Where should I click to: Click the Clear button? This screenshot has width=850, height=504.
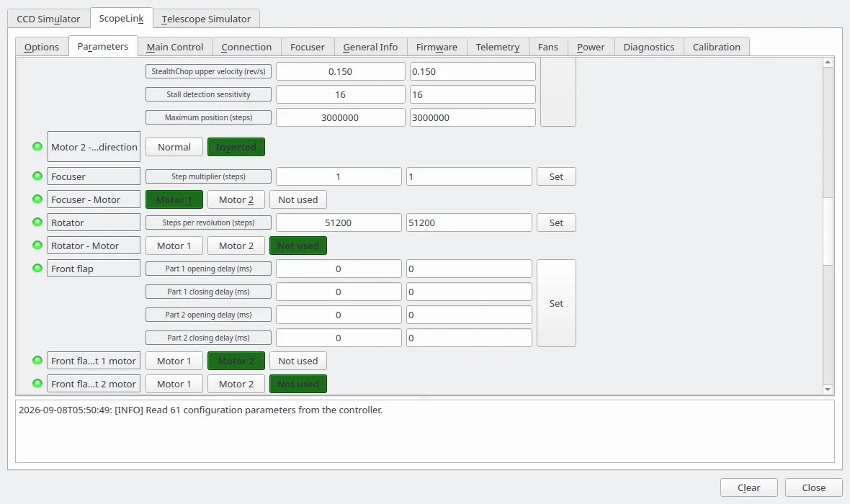pyautogui.click(x=748, y=487)
